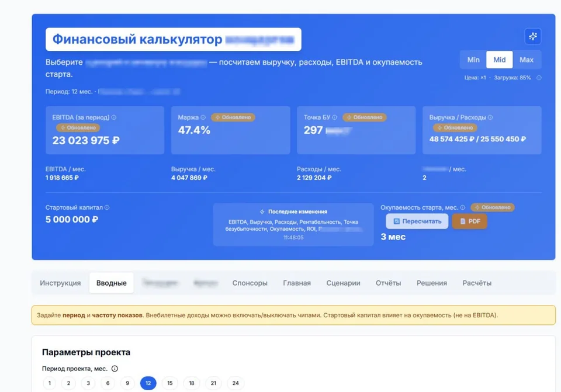Open info icon beside Выручка / Расходы
This screenshot has width=561, height=392.
490,117
